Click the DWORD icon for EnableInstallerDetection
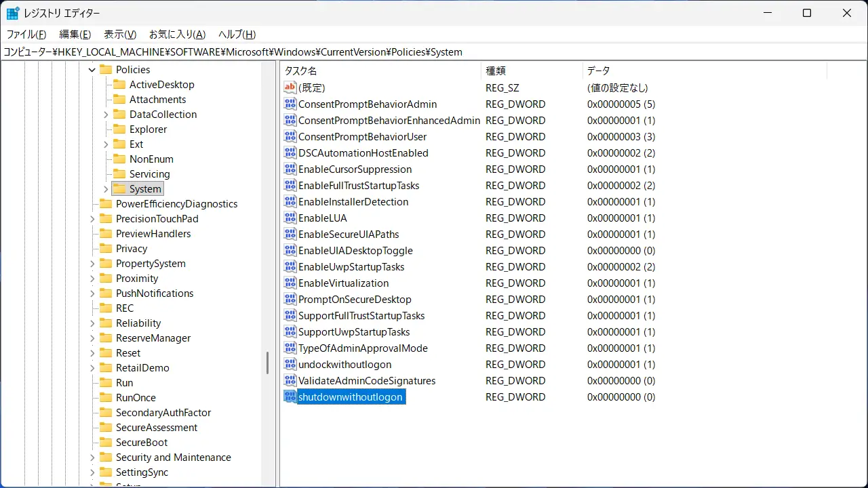This screenshot has height=488, width=868. (290, 201)
